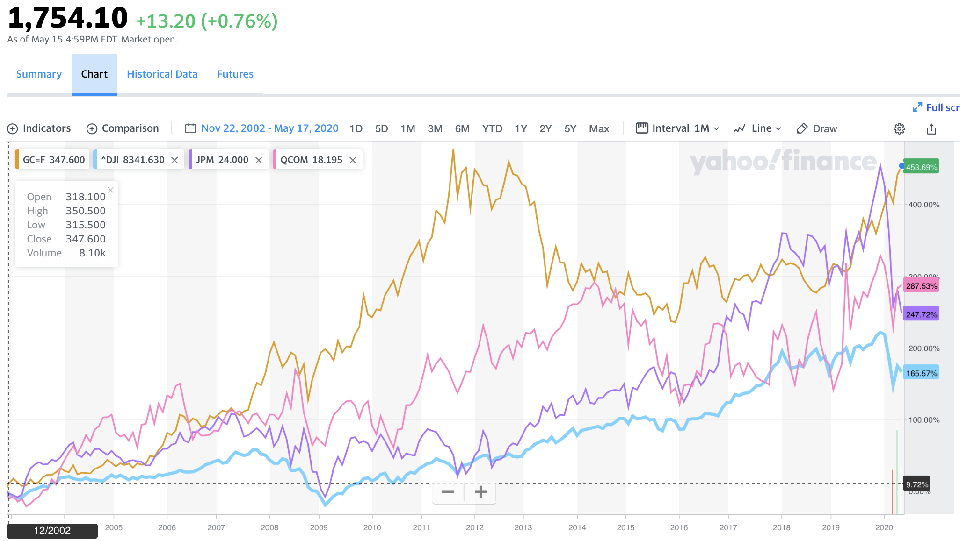
Task: Open the Indicators menu
Action: coord(39,128)
